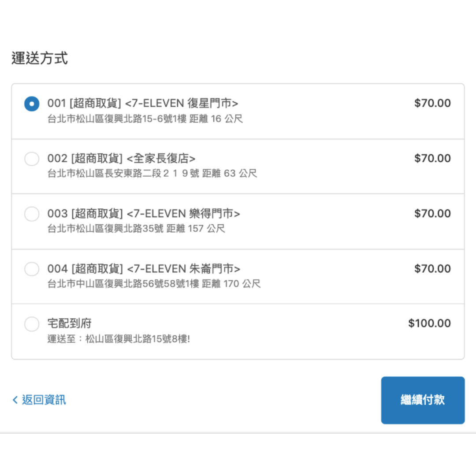Click the 001 [超商取貨] 復星門市 option title
Screen dimensions: 476x476
pos(143,103)
